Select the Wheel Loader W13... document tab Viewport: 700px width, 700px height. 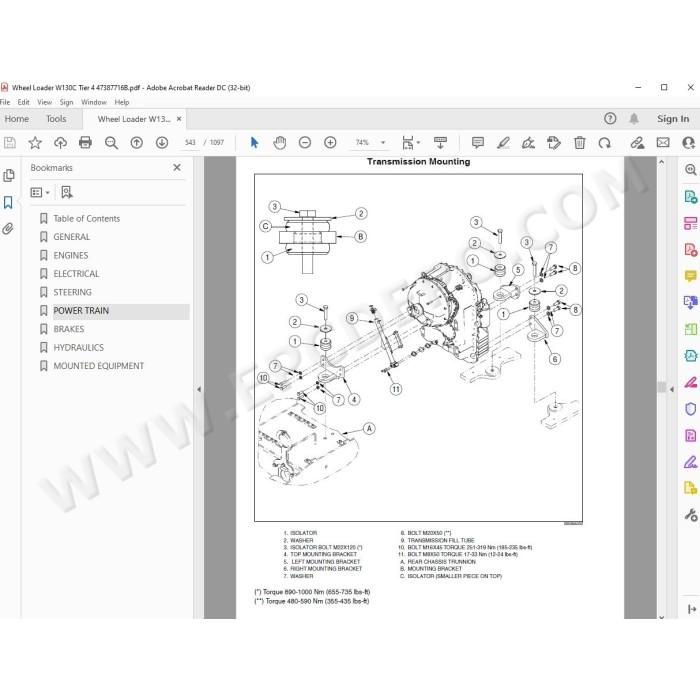134,119
